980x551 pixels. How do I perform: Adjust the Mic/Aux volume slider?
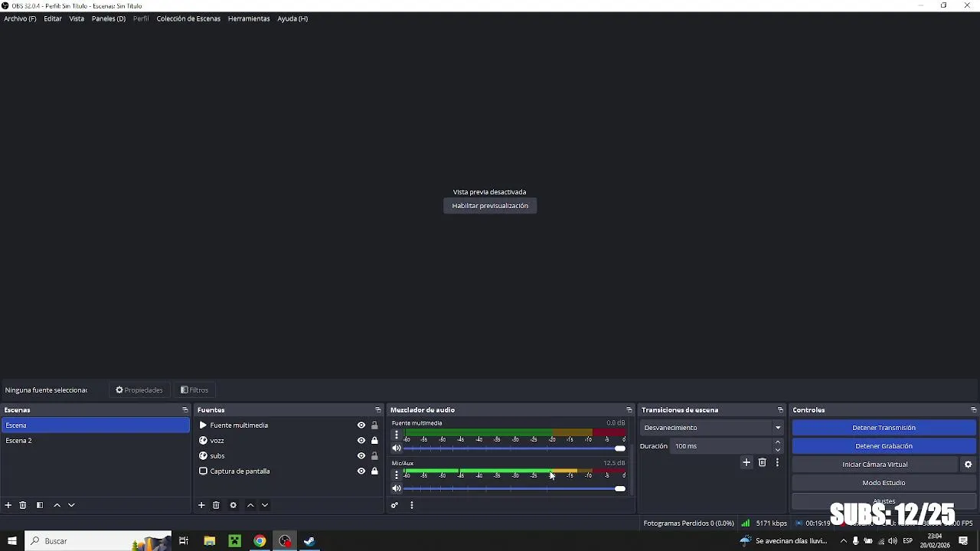pos(514,489)
